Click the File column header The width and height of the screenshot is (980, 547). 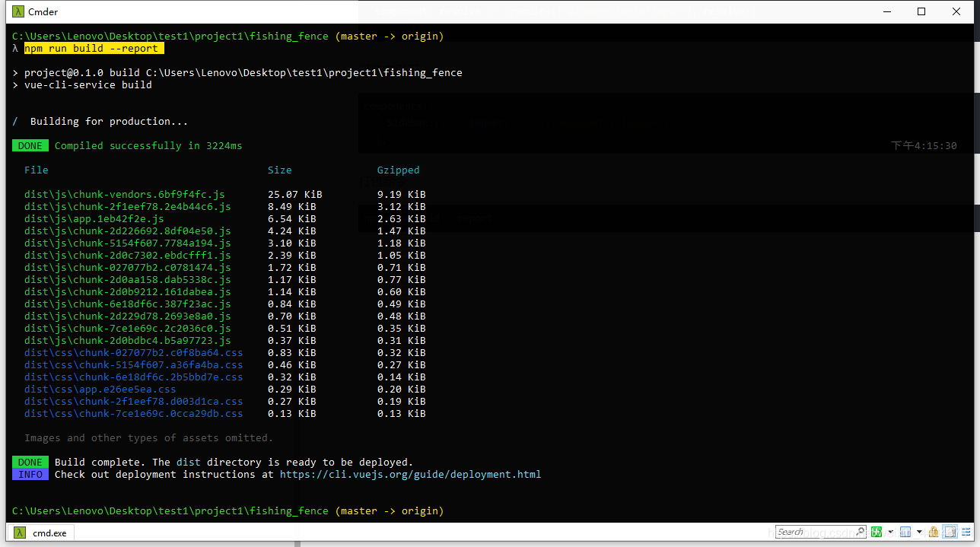point(37,170)
